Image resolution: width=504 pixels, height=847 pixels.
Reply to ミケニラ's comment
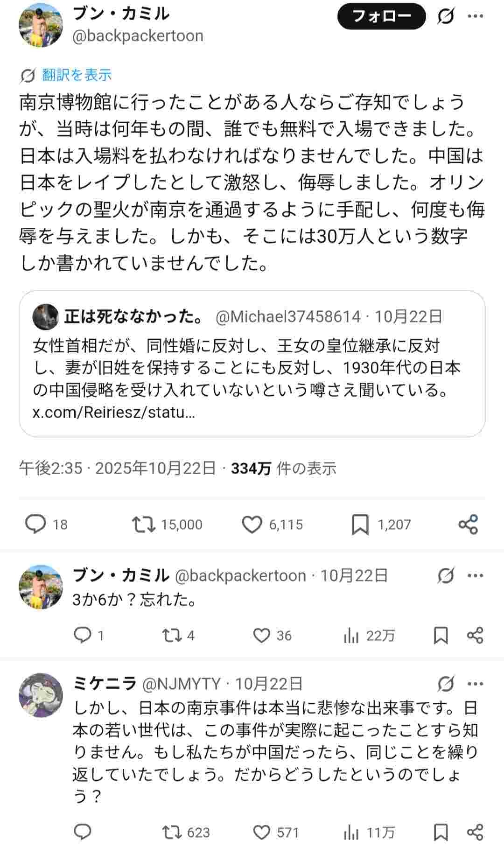(x=83, y=832)
